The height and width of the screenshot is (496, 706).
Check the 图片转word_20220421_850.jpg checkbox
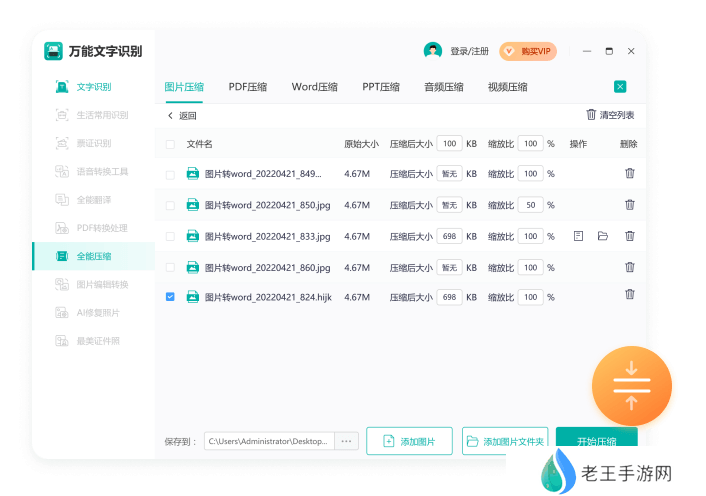click(170, 205)
